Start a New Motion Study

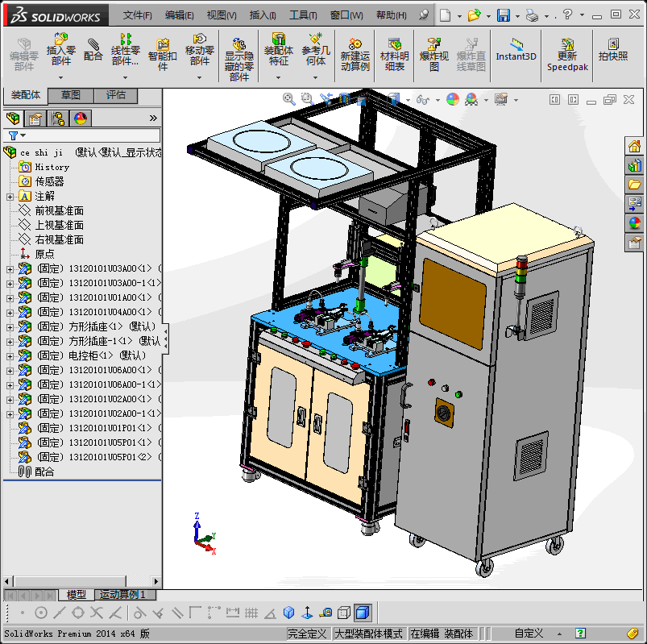[x=355, y=55]
